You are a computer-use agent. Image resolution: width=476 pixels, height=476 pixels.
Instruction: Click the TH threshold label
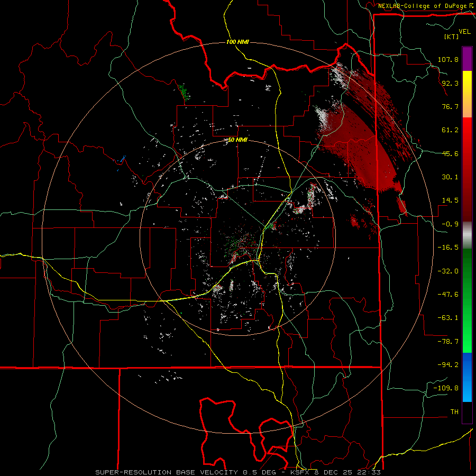(x=454, y=412)
